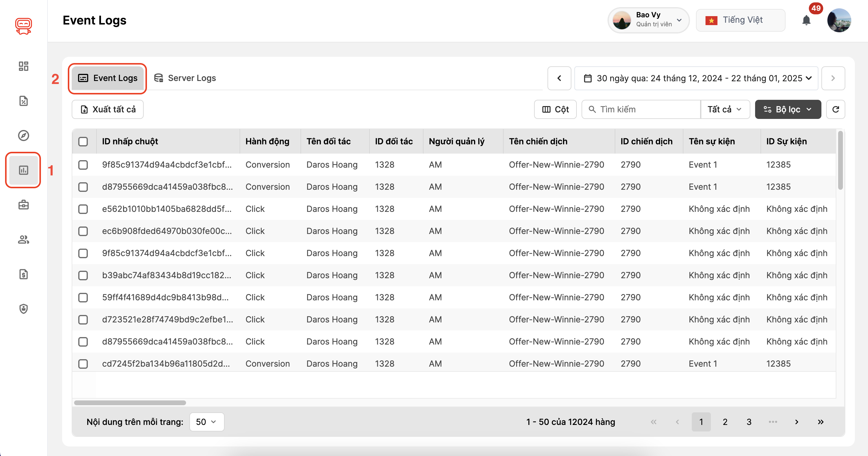The image size is (868, 456).
Task: Open the invoice dollar icon in sidebar
Action: [x=23, y=274]
